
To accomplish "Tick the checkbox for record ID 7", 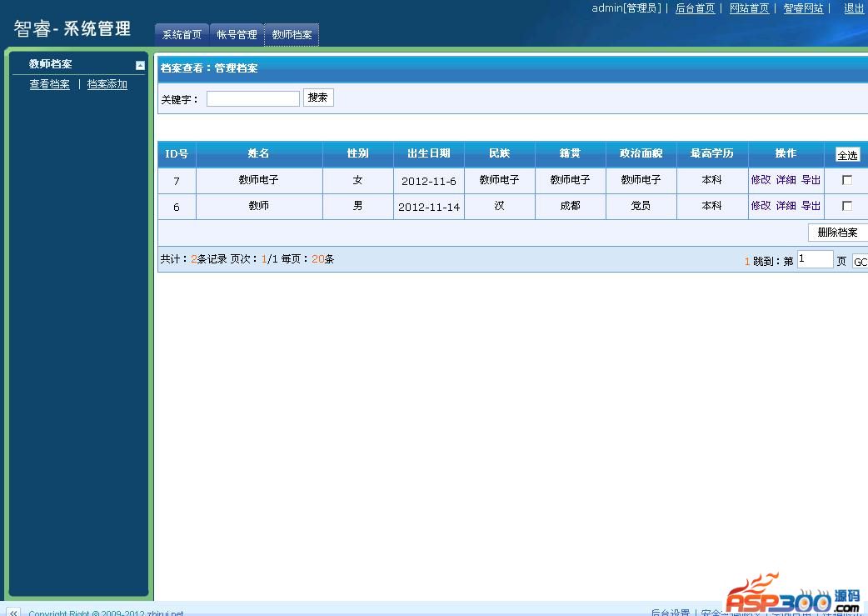I will (847, 180).
